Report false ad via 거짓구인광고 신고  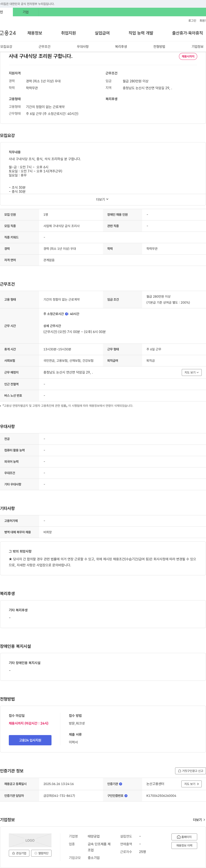coord(191,771)
